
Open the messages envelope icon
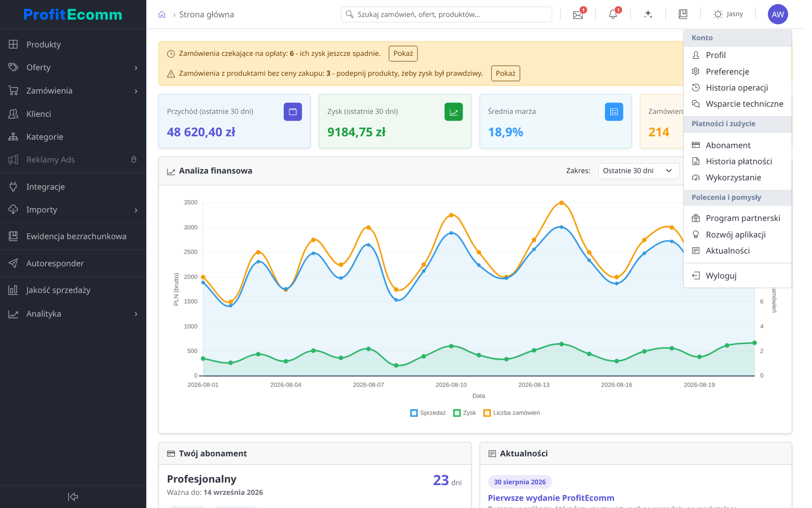click(x=578, y=15)
